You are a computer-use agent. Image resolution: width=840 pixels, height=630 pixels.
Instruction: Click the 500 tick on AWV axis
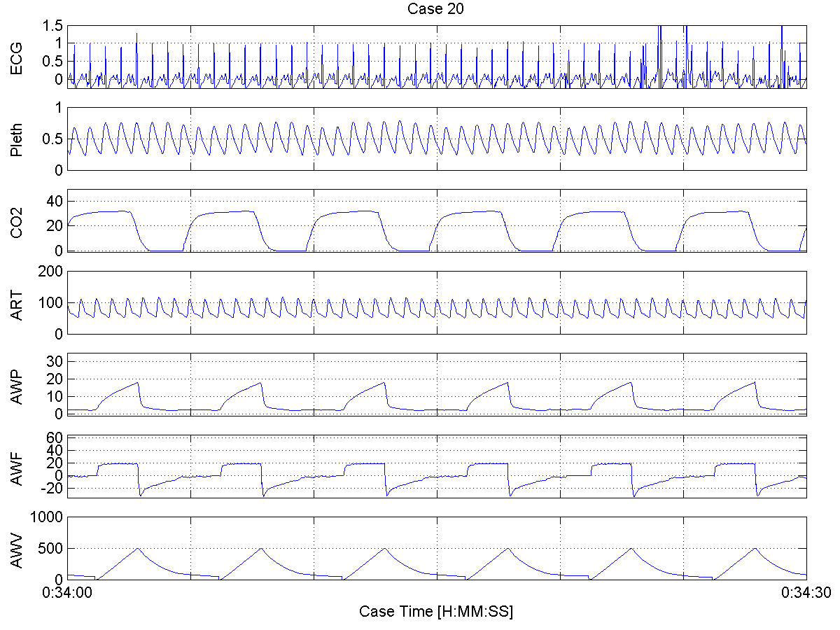coord(52,549)
